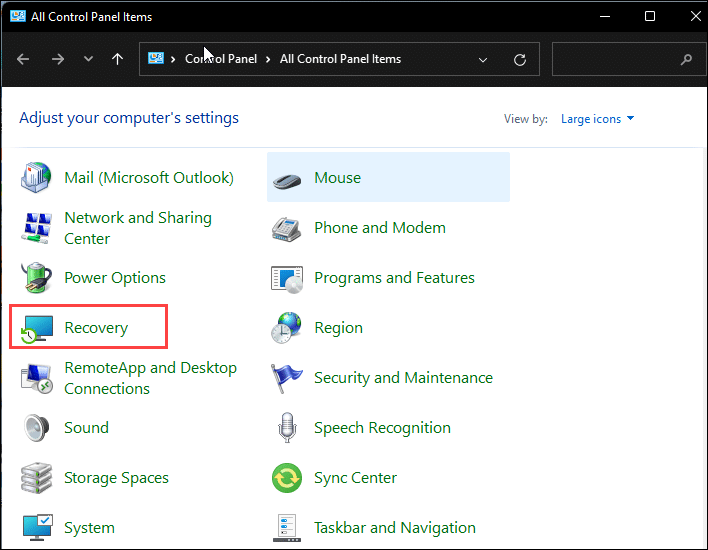Open Programs and Features icon
The image size is (708, 550).
click(x=287, y=280)
